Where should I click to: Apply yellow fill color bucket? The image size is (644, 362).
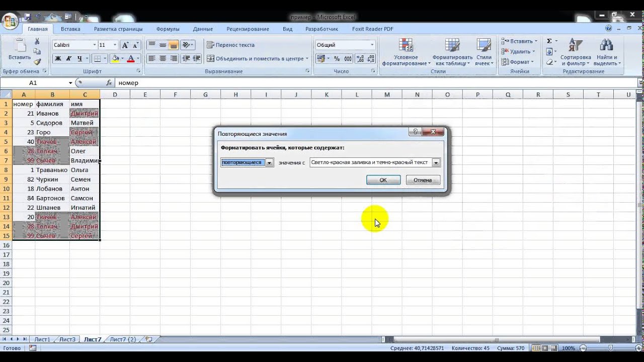point(115,59)
